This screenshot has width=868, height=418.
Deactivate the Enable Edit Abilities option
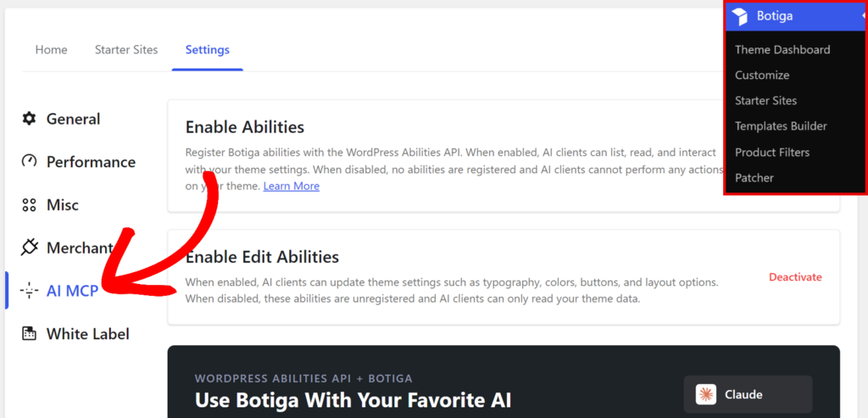[x=795, y=276]
